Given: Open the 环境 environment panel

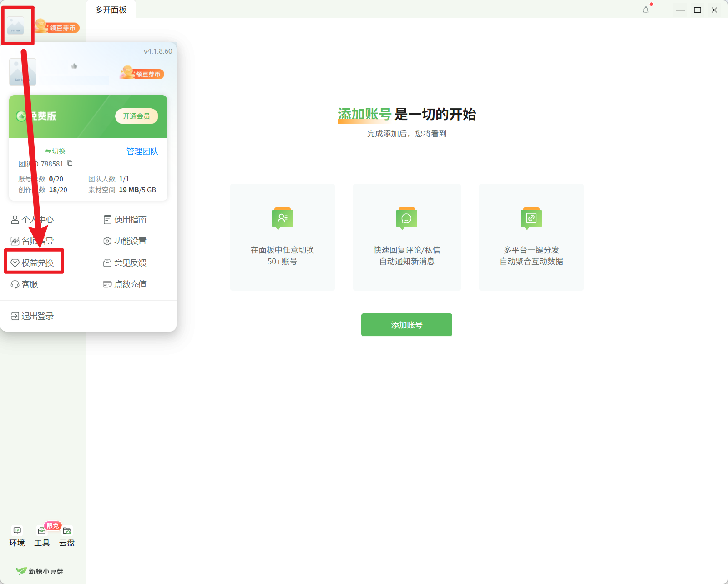Looking at the screenshot, I should [x=17, y=535].
